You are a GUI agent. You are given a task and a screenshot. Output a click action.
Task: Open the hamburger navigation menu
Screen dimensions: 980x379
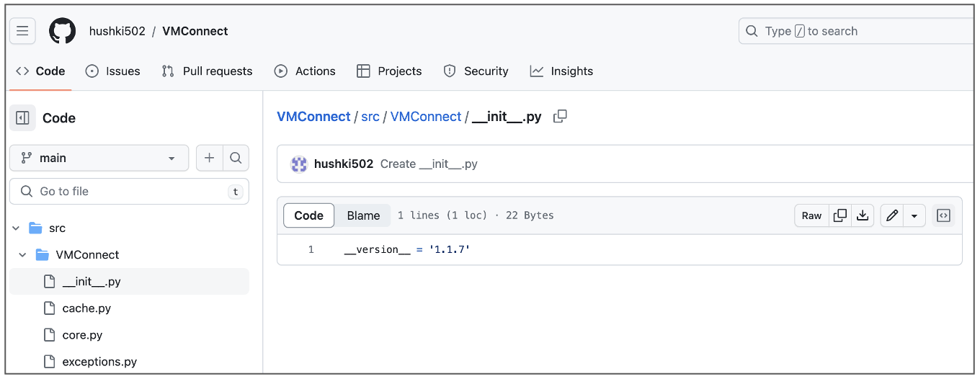coord(22,31)
